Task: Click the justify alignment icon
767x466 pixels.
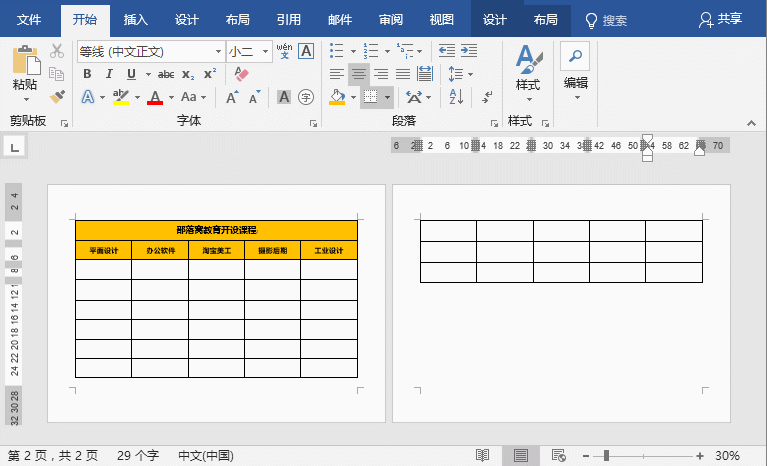Action: 403,74
